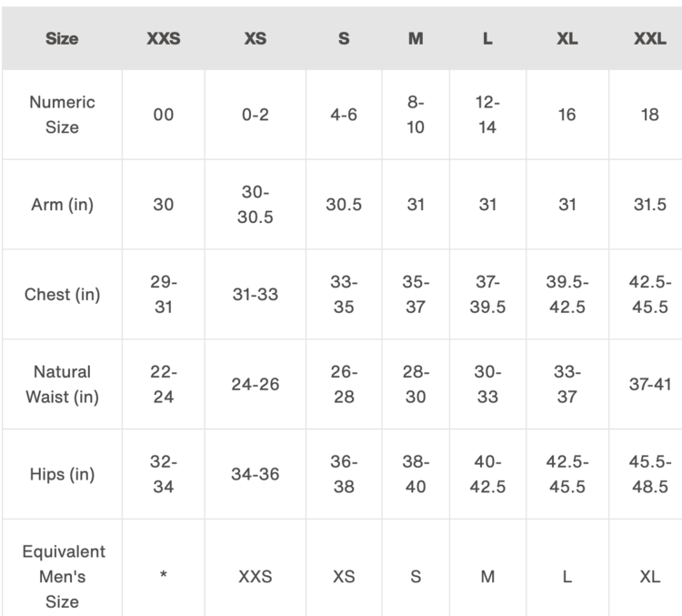Select the "Chest (in)" row label
Viewport: 682px width, 616px height.
(x=62, y=295)
